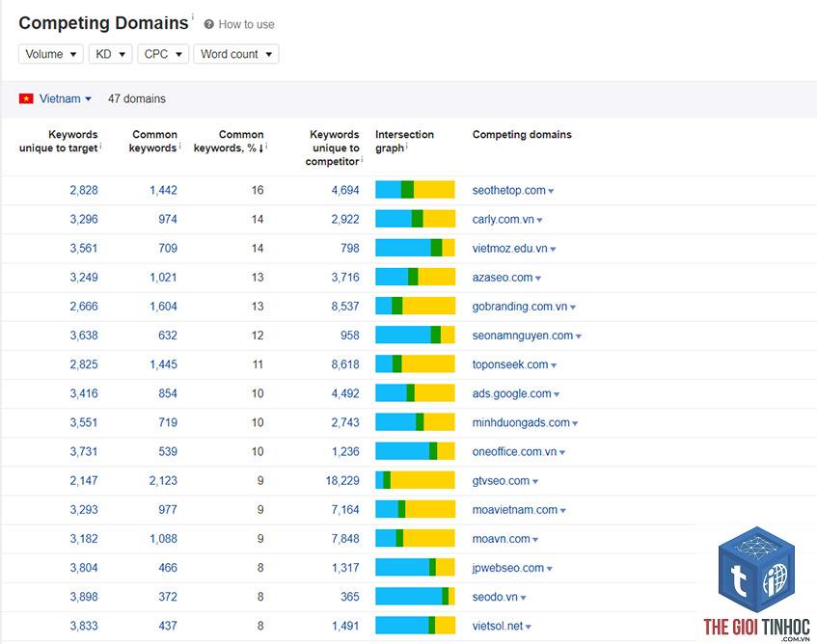Viewport: 817px width, 644px height.
Task: Click the 2,743 competitor keywords value
Action: point(345,422)
